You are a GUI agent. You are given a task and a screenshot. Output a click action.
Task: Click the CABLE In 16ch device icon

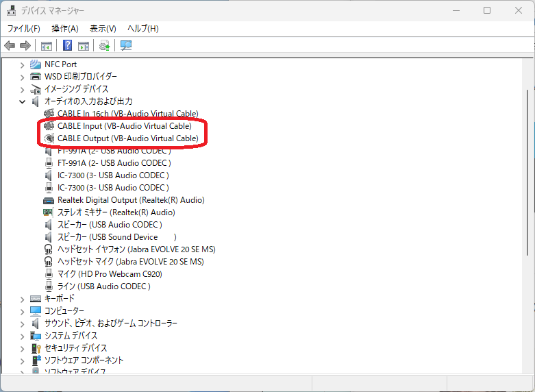point(49,113)
